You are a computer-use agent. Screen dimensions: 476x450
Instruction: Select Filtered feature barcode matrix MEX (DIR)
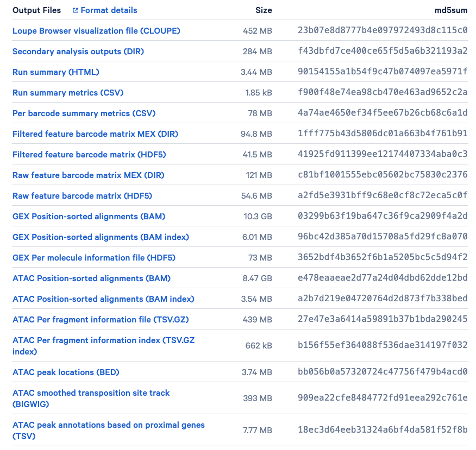pos(95,134)
